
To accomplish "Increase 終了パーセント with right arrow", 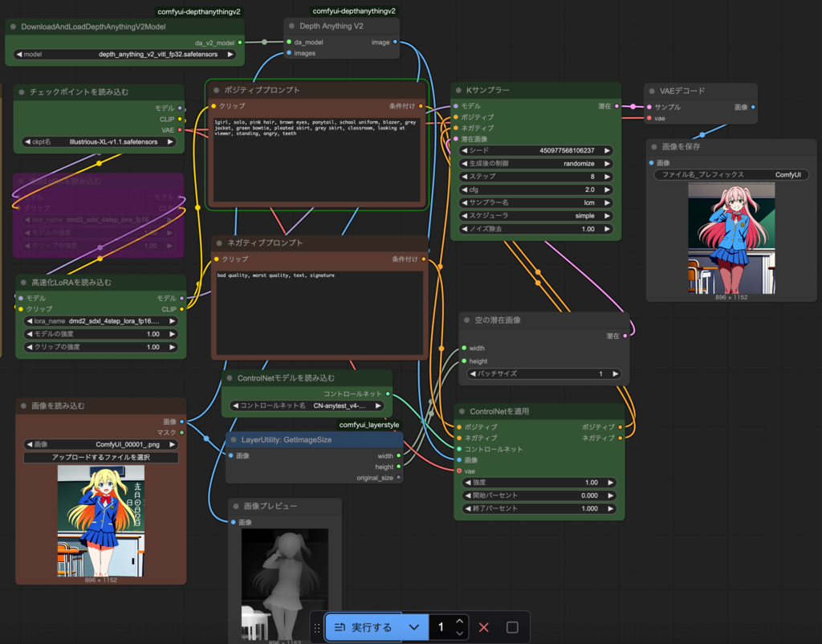I will pyautogui.click(x=610, y=508).
